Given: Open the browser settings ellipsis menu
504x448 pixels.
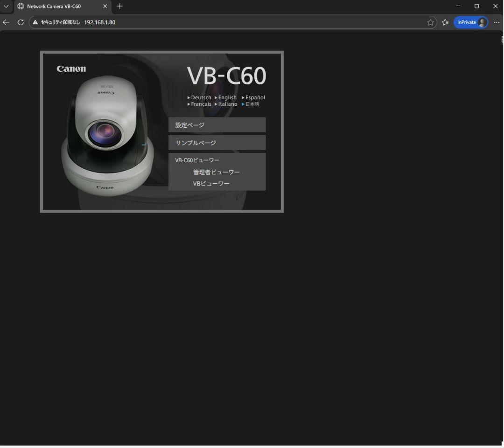Looking at the screenshot, I should (x=497, y=22).
